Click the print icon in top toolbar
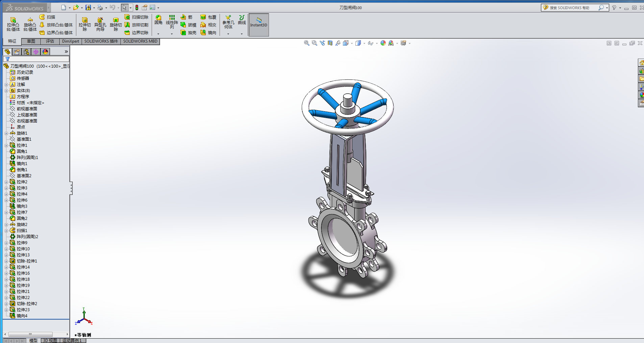 pos(100,7)
